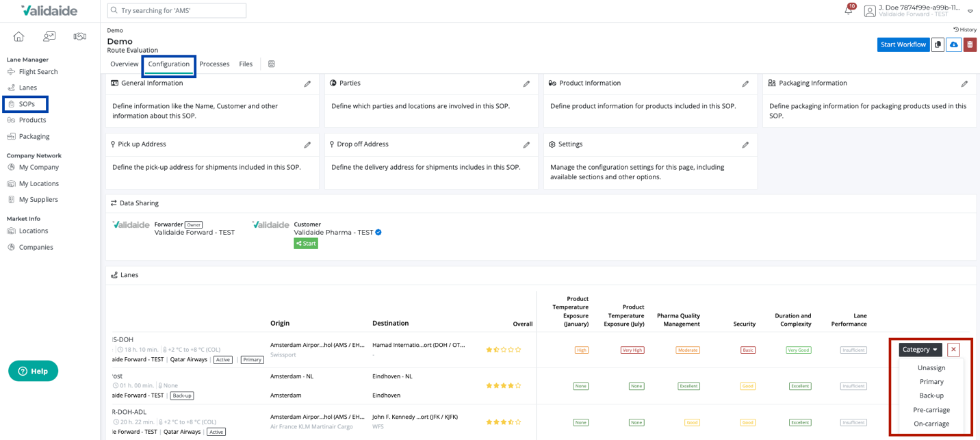Select Unassign from Category menu
Image resolution: width=980 pixels, height=440 pixels.
click(x=931, y=368)
